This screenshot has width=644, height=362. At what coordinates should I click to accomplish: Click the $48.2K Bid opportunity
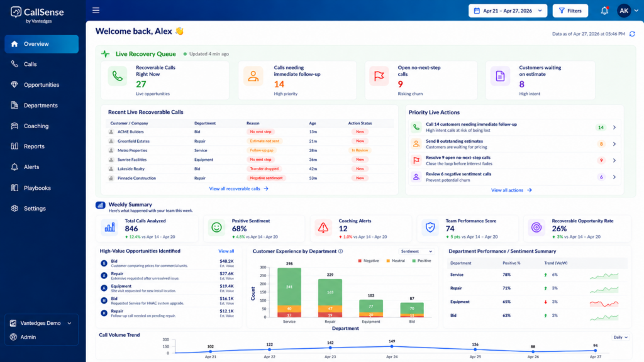(x=167, y=263)
